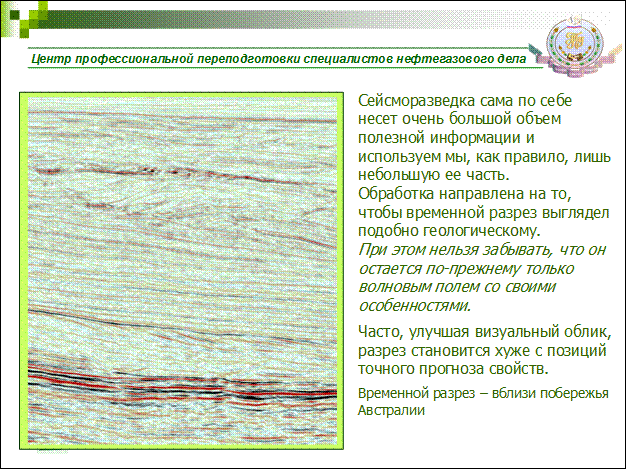Image resolution: width=626 pixels, height=469 pixels.
Task: Click the italic text 'При этом нельзя забывать'
Action: click(x=482, y=278)
